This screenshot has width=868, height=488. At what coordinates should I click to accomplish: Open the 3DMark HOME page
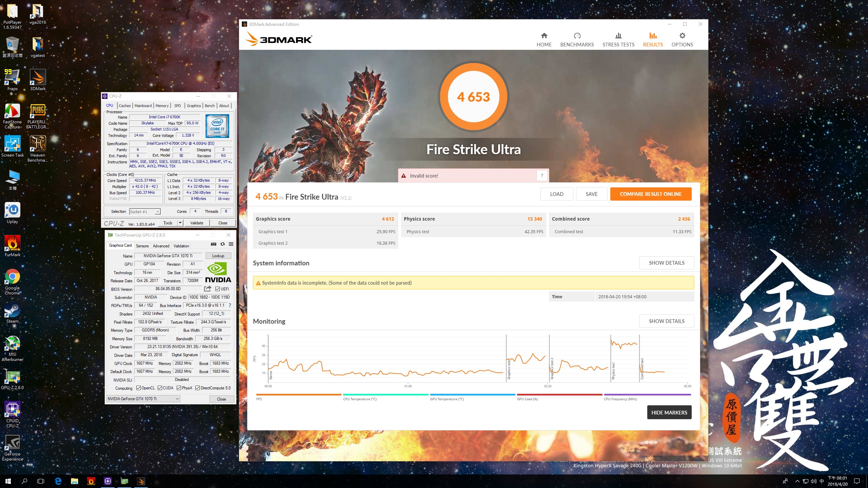pos(544,40)
